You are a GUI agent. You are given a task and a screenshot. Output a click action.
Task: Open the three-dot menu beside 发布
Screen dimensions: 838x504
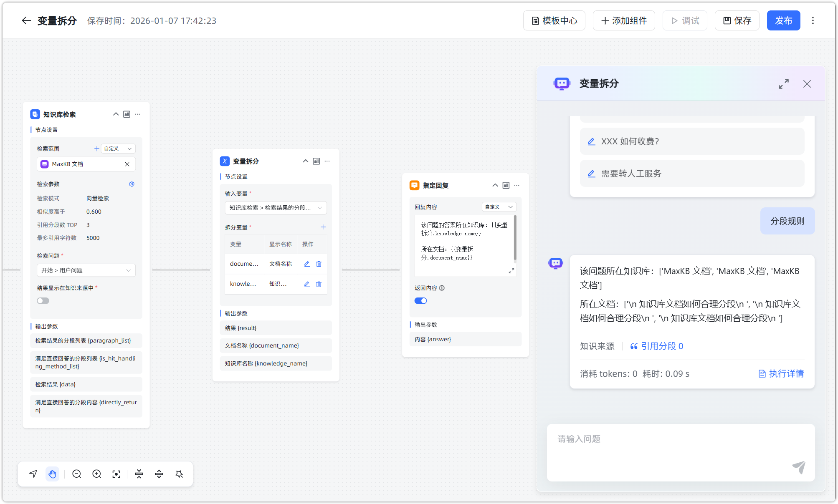(813, 20)
